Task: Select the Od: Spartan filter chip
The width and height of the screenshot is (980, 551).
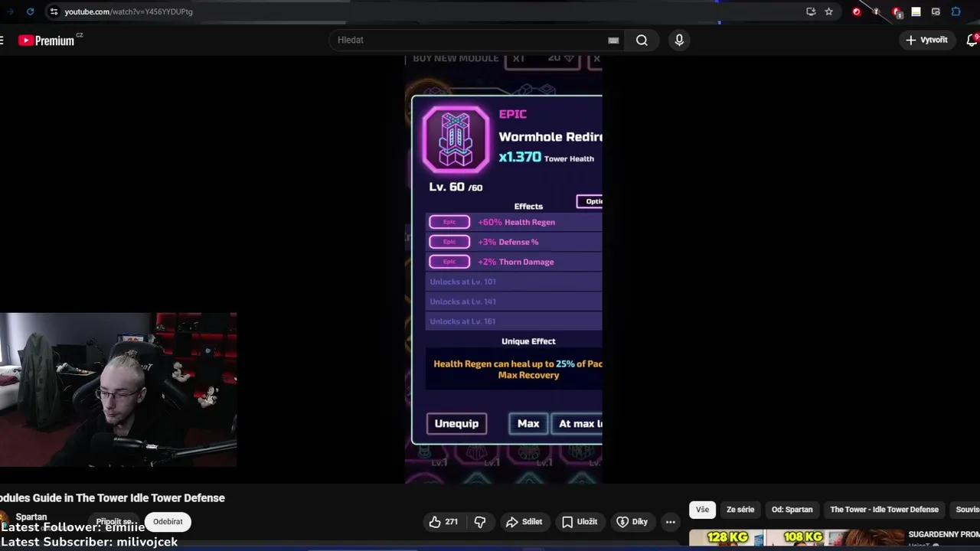Action: pos(792,510)
